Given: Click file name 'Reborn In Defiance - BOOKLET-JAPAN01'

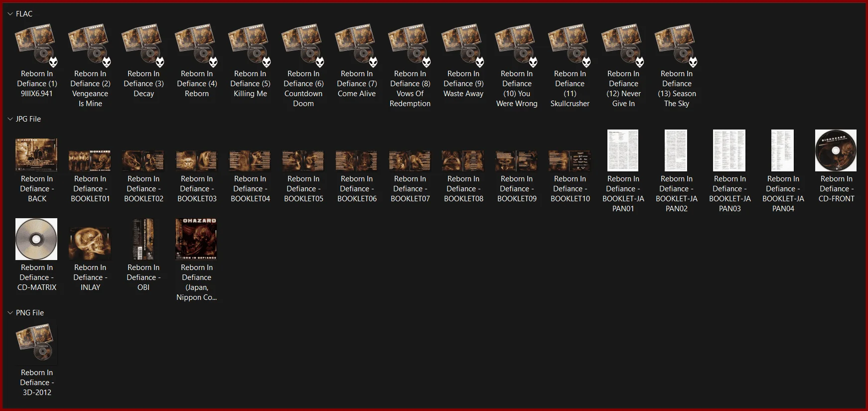Looking at the screenshot, I should point(623,194).
